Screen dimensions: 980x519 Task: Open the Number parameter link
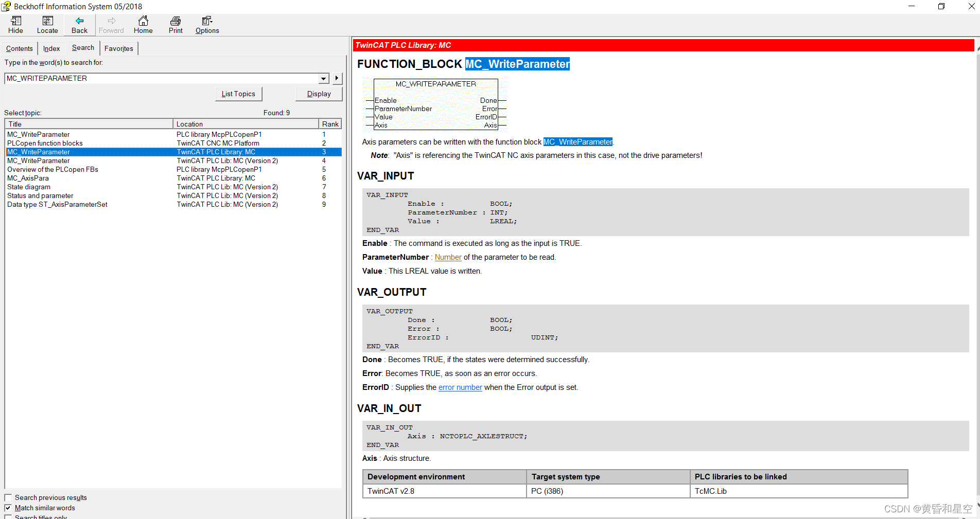(x=448, y=257)
